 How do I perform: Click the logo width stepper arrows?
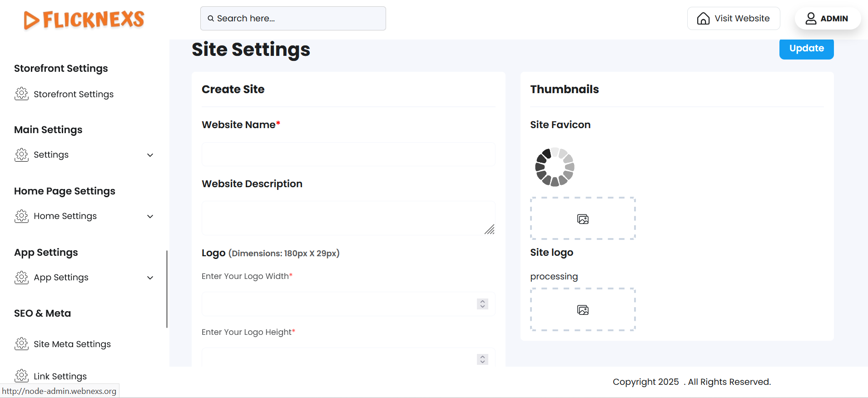click(482, 304)
